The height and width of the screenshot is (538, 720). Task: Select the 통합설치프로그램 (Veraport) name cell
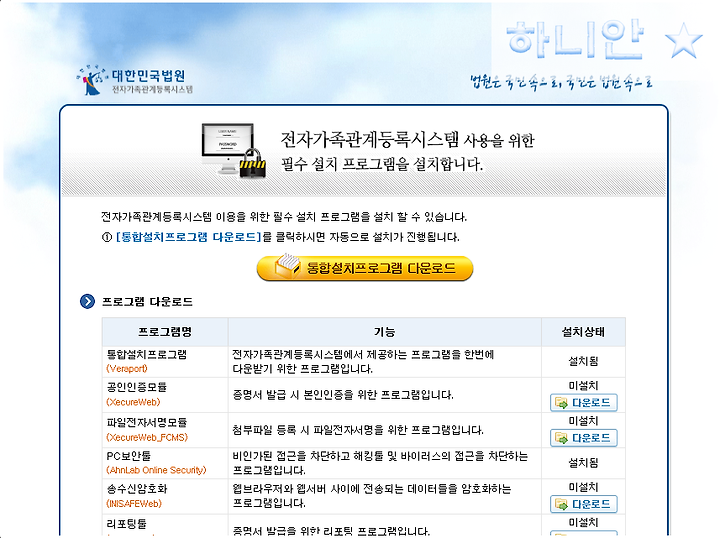pyautogui.click(x=165, y=362)
